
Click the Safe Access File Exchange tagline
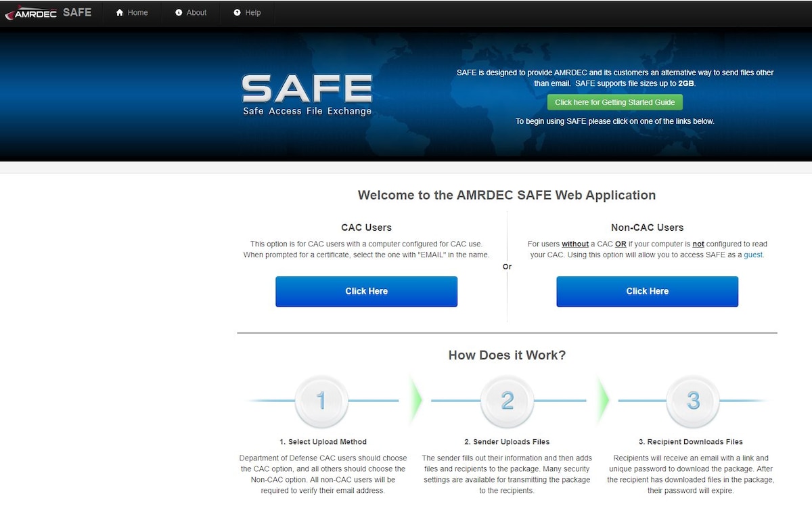click(307, 111)
